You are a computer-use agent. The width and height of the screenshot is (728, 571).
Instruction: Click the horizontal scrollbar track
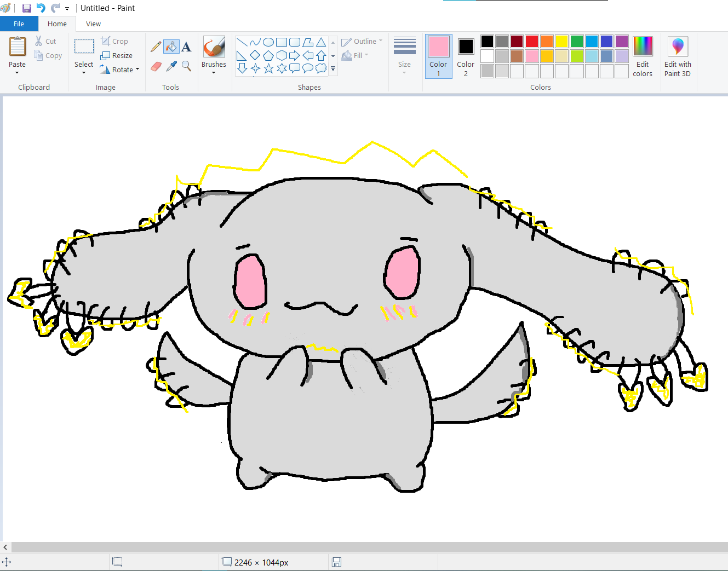pyautogui.click(x=369, y=547)
